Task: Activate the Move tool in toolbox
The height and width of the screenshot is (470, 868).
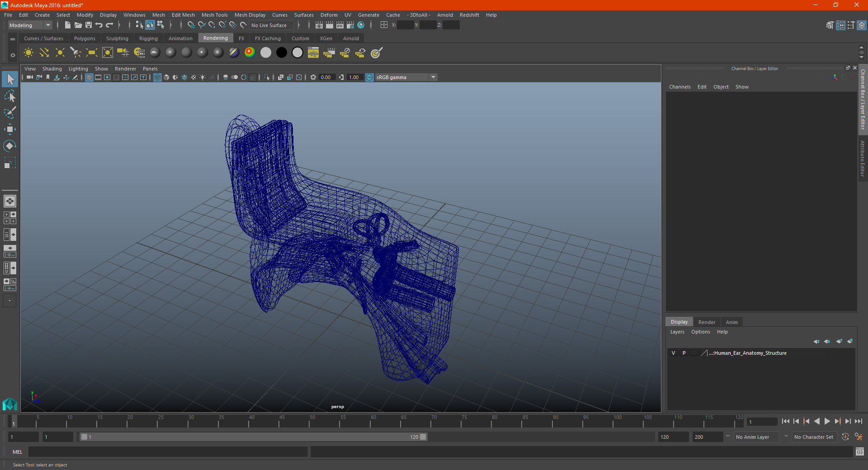Action: click(x=10, y=129)
